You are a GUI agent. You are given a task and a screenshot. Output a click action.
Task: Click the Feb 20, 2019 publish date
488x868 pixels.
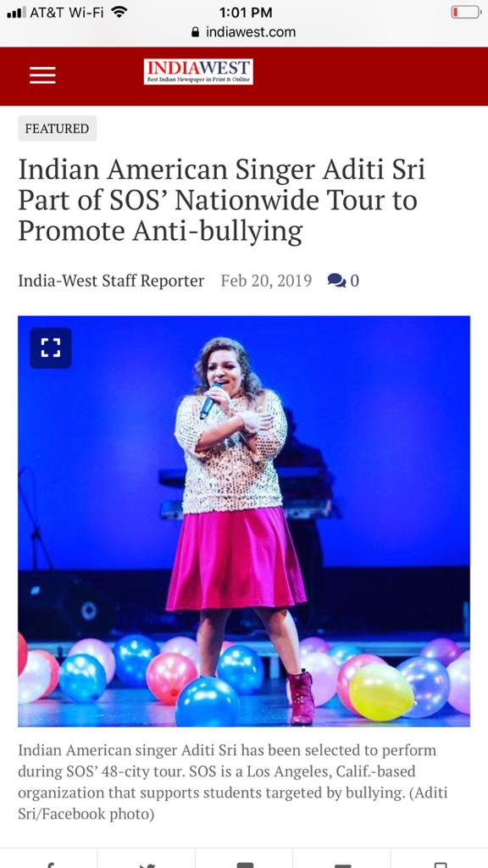[x=266, y=281]
